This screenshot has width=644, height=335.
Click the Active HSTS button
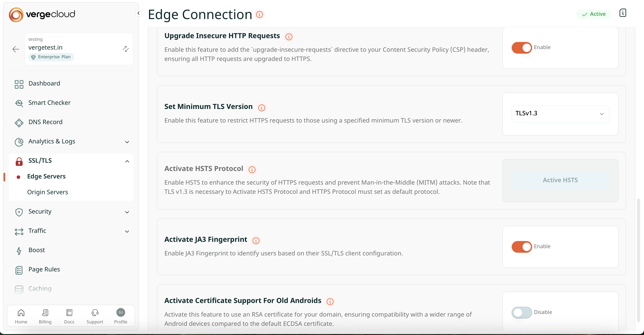[560, 180]
